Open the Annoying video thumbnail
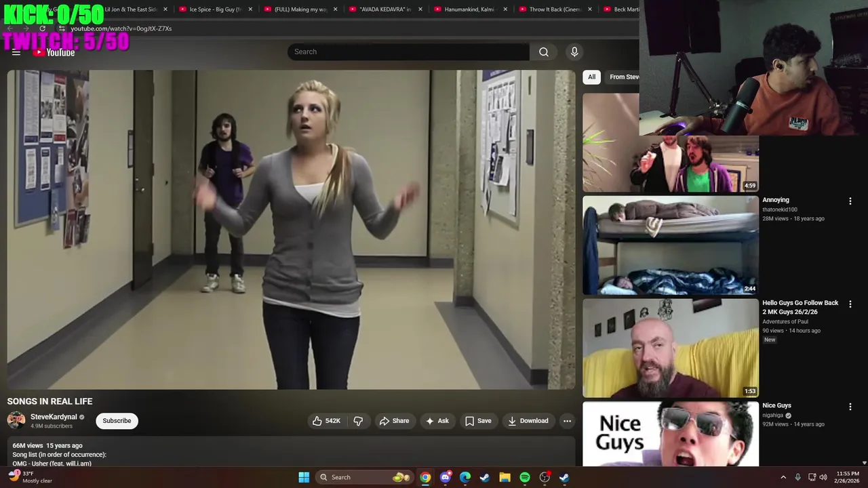This screenshot has width=868, height=488. click(671, 245)
